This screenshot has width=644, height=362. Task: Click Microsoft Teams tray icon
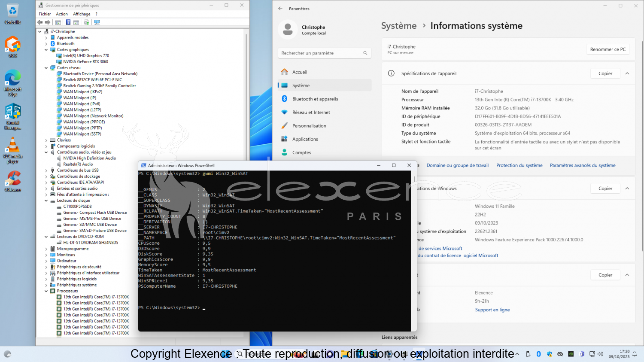click(582, 354)
